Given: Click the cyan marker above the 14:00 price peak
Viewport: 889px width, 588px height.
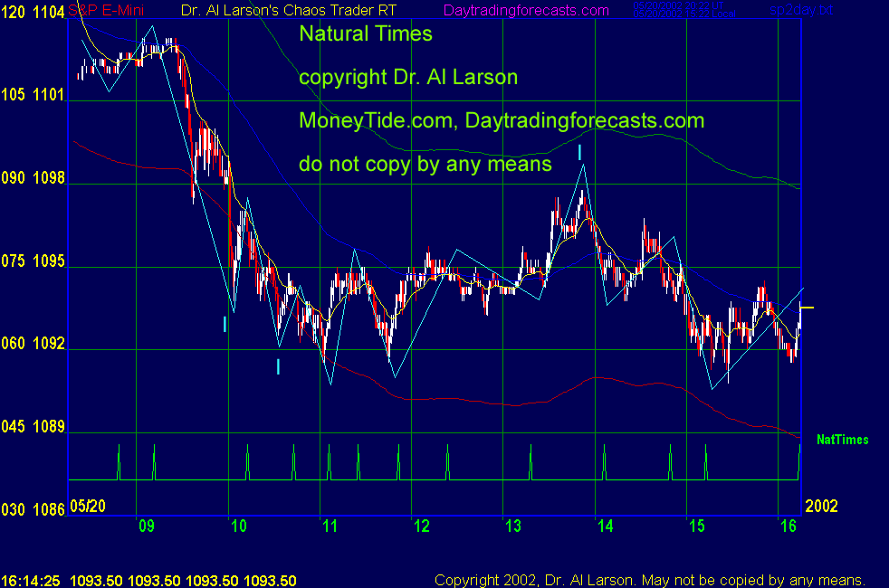Looking at the screenshot, I should pyautogui.click(x=579, y=152).
